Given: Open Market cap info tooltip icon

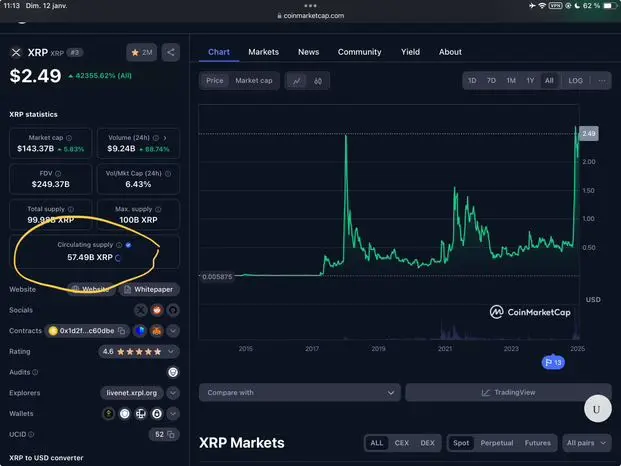Looking at the screenshot, I should click(x=69, y=138).
